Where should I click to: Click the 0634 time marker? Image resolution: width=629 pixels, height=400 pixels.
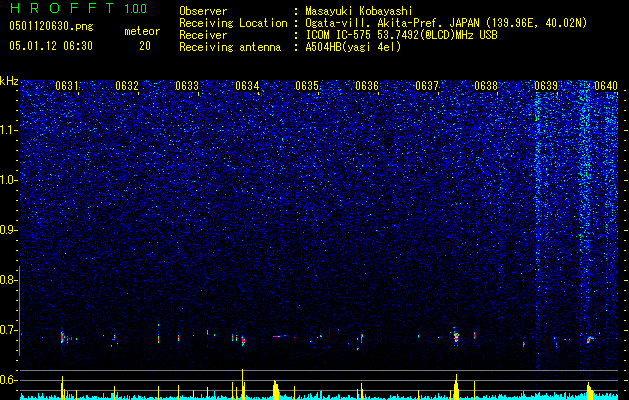(247, 86)
